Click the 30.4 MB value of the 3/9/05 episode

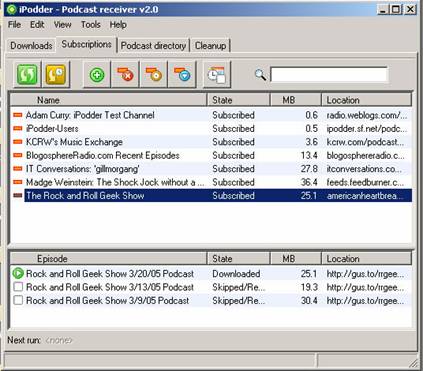click(x=309, y=300)
